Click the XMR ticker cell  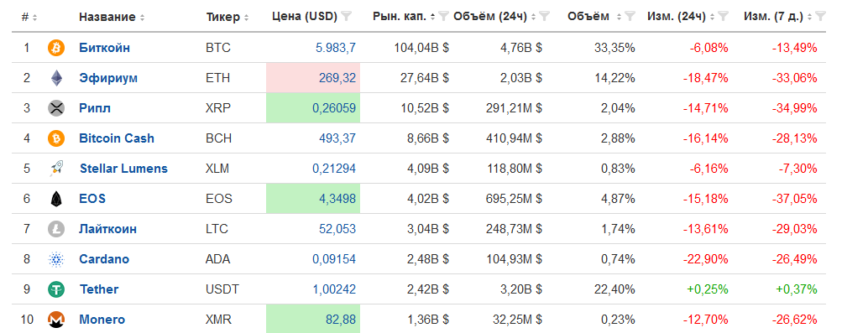pos(218,320)
